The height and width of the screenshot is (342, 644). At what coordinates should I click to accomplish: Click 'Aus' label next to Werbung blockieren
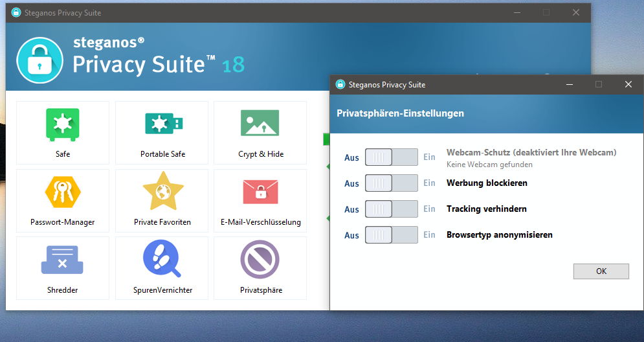click(x=351, y=183)
